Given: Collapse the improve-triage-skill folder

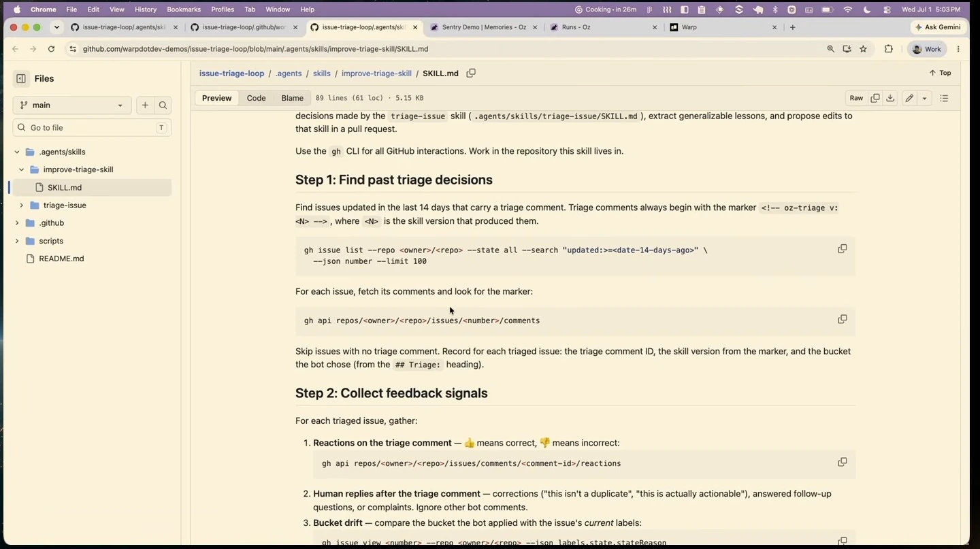Looking at the screenshot, I should 22,169.
